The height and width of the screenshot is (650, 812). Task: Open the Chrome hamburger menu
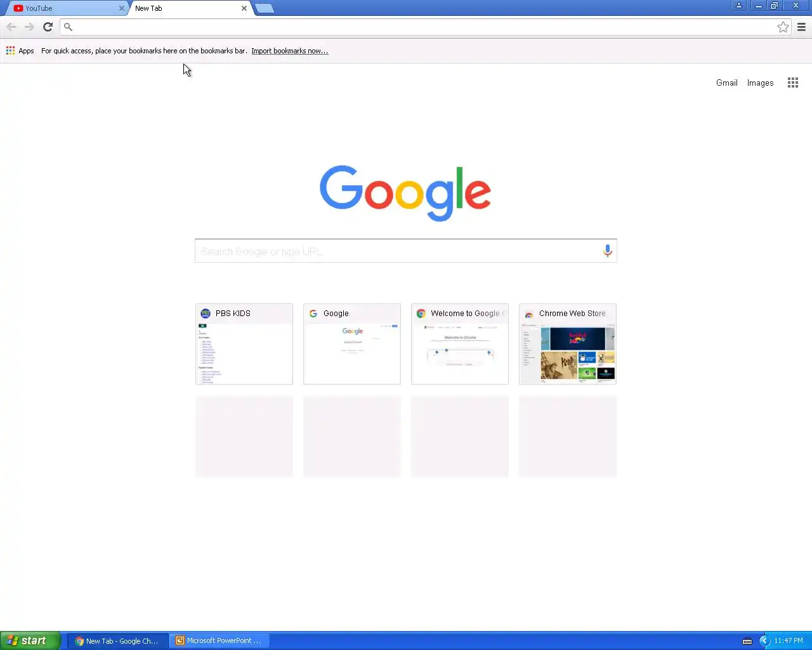click(801, 27)
